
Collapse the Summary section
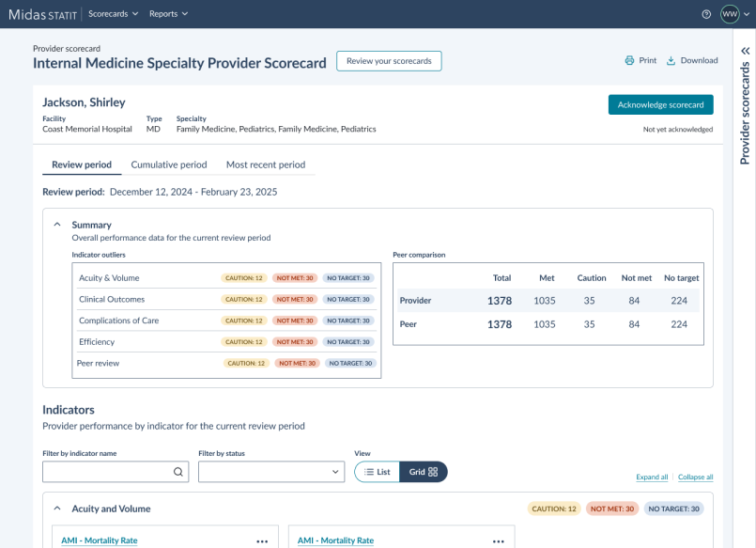pos(57,225)
